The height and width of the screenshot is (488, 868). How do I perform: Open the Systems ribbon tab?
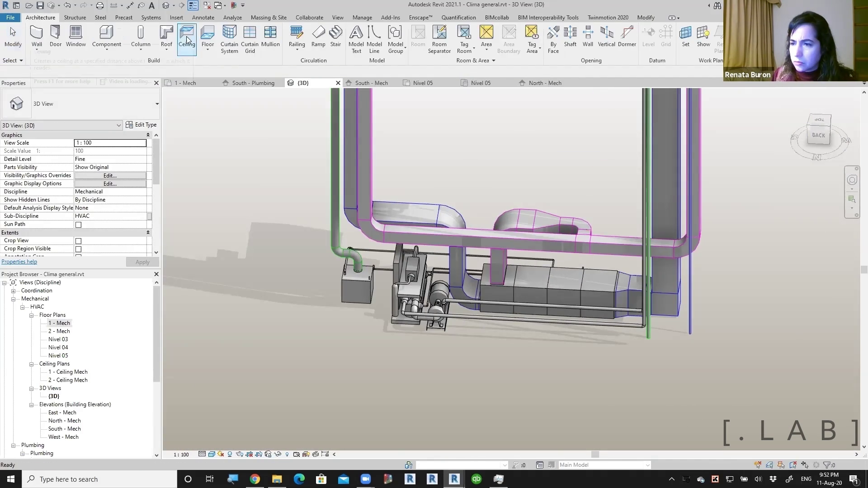pyautogui.click(x=151, y=18)
